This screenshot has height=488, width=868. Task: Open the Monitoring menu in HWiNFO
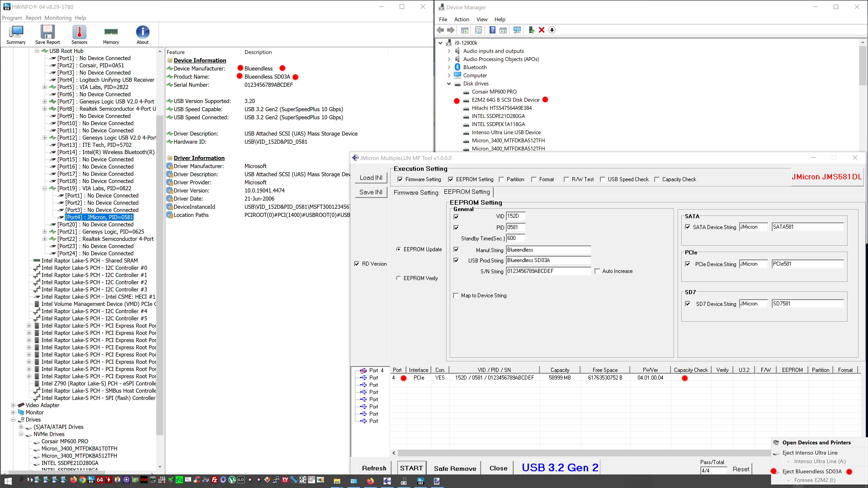tap(58, 18)
